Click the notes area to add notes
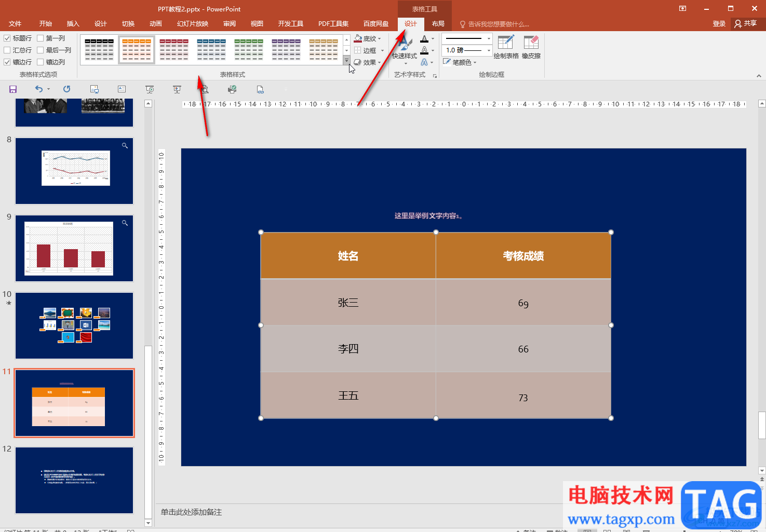 [x=358, y=512]
